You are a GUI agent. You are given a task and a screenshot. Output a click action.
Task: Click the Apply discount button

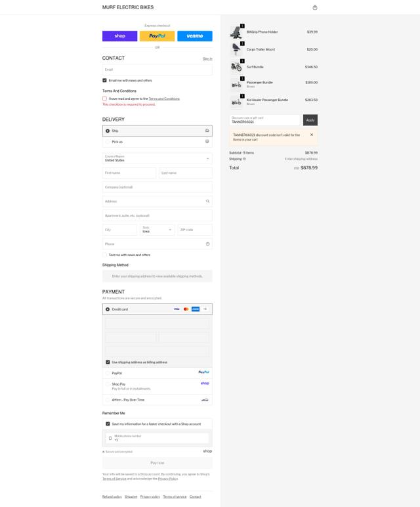(x=310, y=120)
